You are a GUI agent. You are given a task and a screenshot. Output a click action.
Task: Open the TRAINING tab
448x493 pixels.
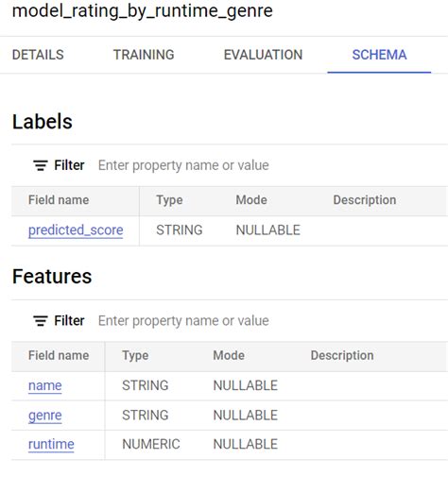coord(144,55)
